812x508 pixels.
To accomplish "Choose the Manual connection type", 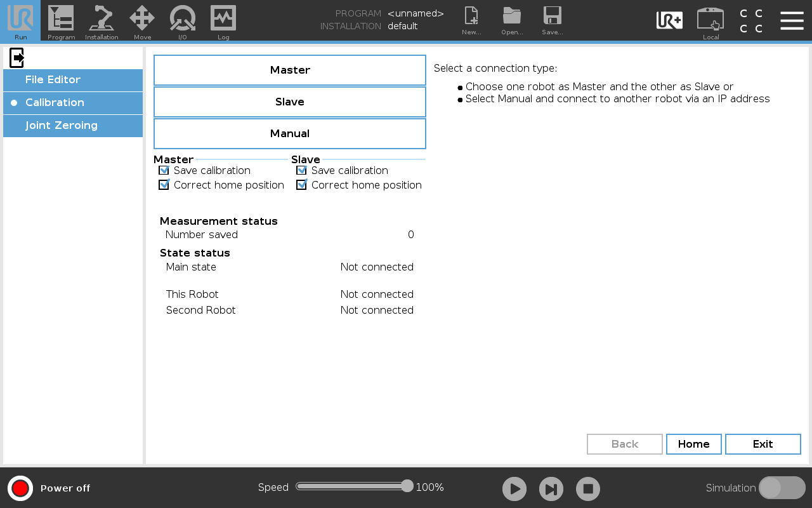I will [290, 133].
